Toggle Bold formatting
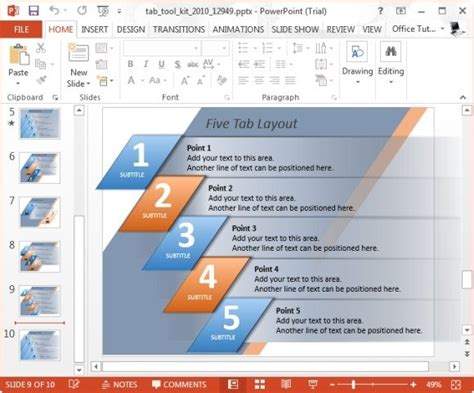The width and height of the screenshot is (474, 393). pyautogui.click(x=130, y=64)
